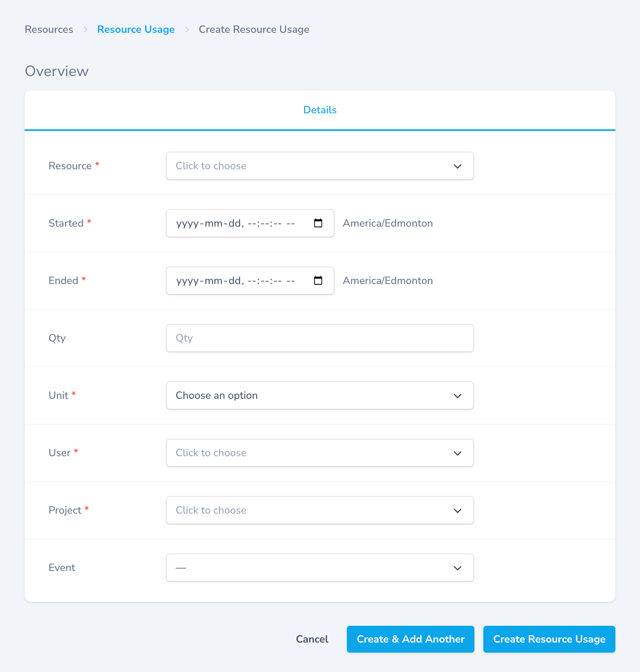Screen dimensions: 640x672
Task: Click inside the Qty input field
Action: coord(320,338)
